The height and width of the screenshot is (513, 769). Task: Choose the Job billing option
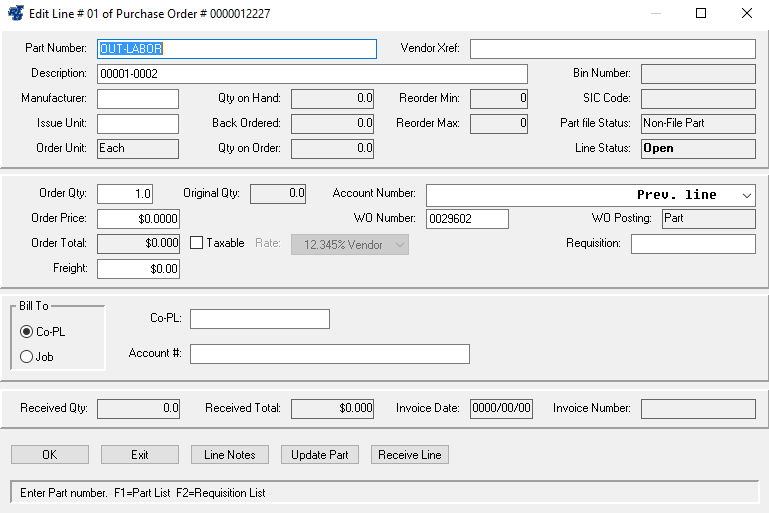(x=26, y=357)
